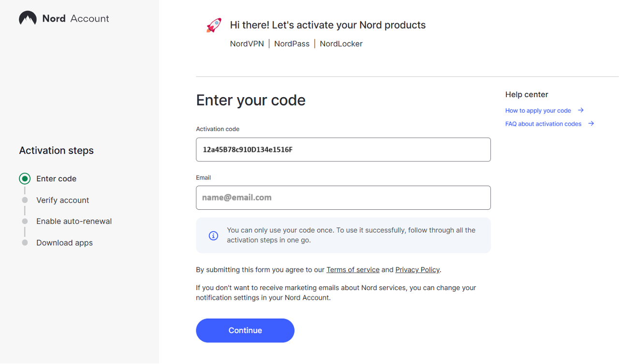The height and width of the screenshot is (364, 619).
Task: Click arrow next to FAQ about activation codes
Action: tap(591, 124)
